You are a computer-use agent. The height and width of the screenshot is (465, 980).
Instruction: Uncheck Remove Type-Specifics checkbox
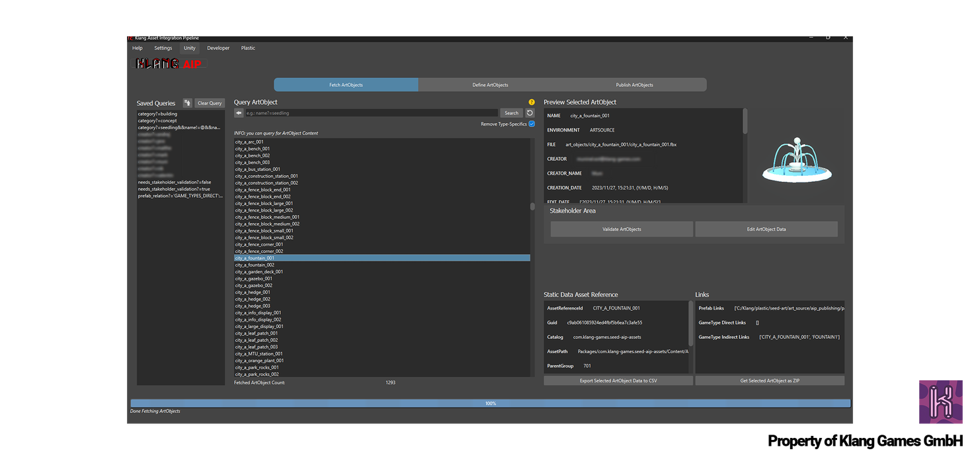coord(532,124)
